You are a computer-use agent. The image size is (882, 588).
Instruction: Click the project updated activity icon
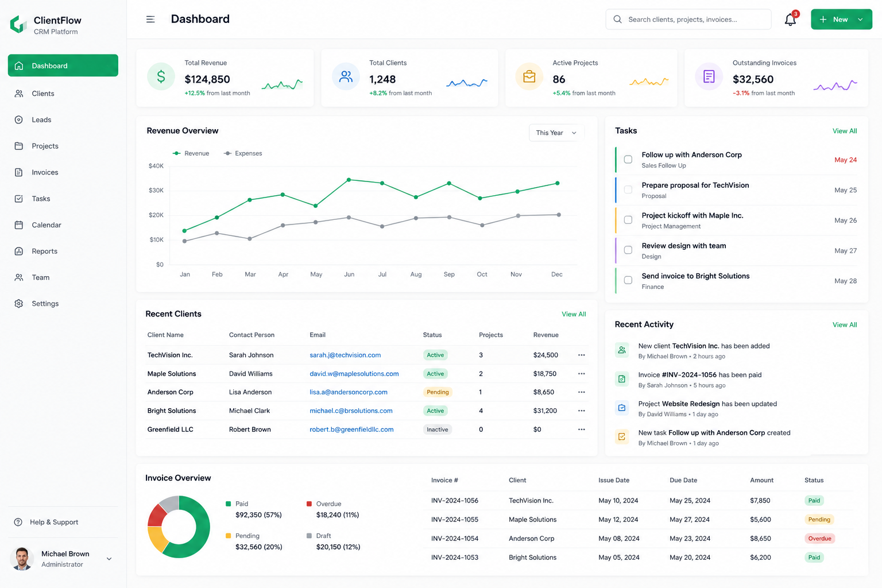click(x=622, y=408)
